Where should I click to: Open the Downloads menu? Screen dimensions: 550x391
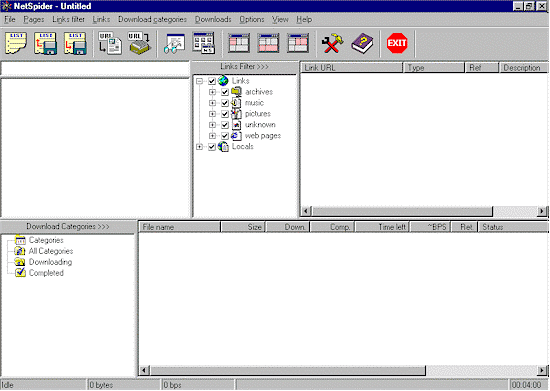213,19
